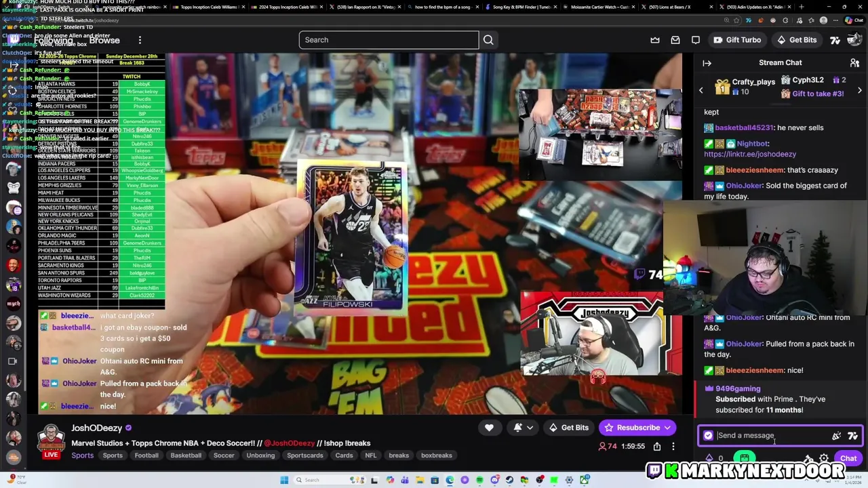Focus the Twitch Search input field
868x488 pixels.
point(389,40)
